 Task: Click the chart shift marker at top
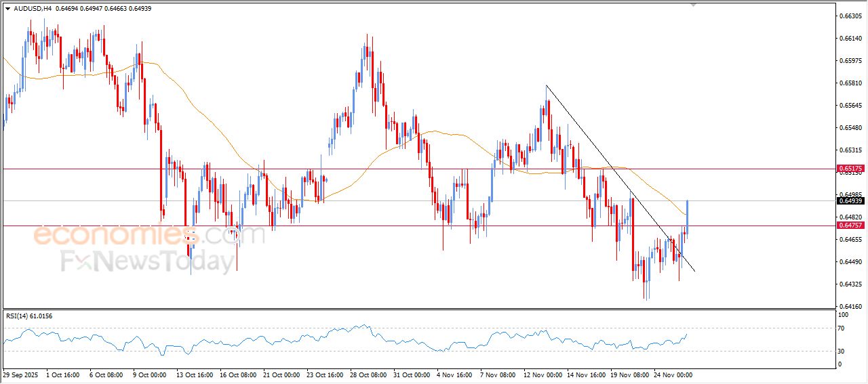pyautogui.click(x=692, y=4)
